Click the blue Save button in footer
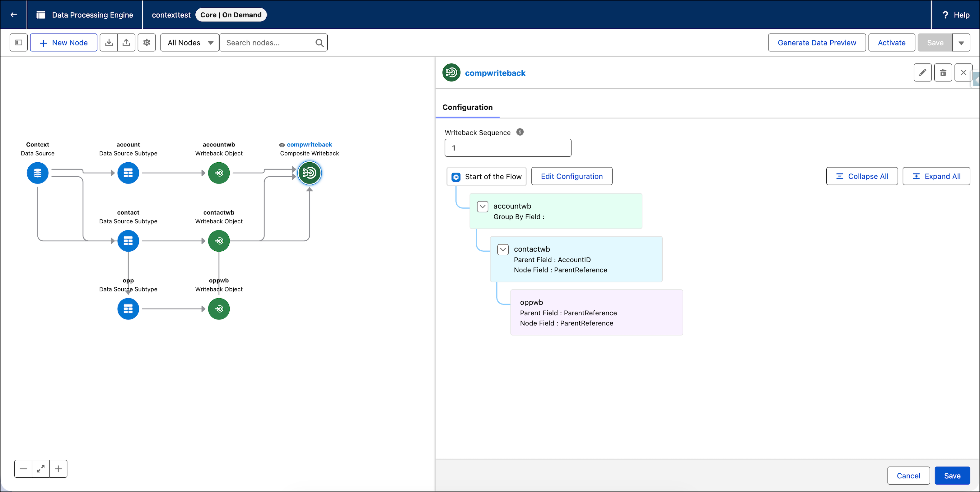Image resolution: width=980 pixels, height=492 pixels. tap(952, 476)
